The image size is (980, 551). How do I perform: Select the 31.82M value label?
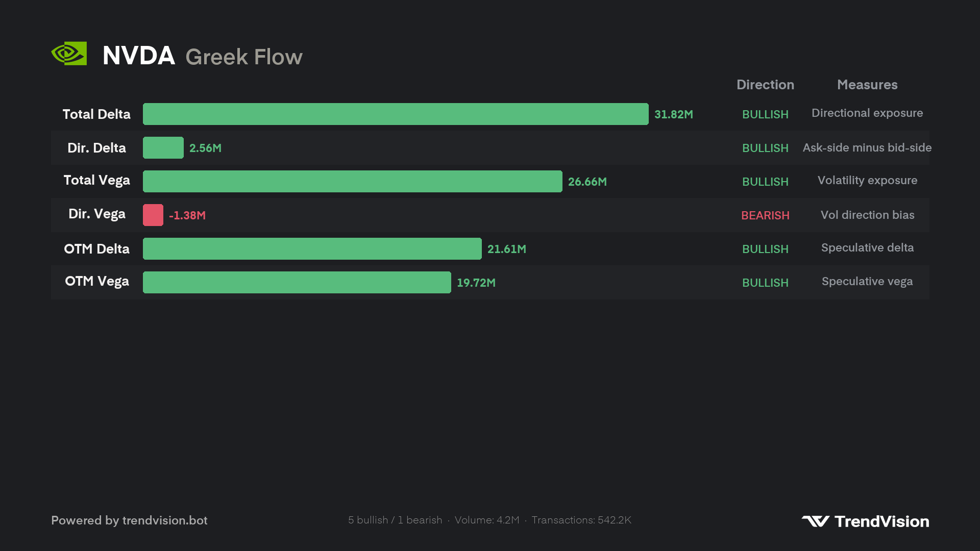674,114
